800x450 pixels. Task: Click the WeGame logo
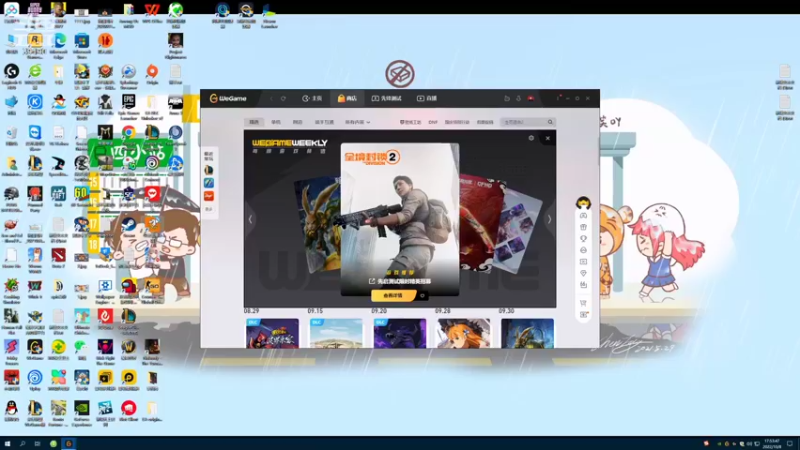click(228, 98)
